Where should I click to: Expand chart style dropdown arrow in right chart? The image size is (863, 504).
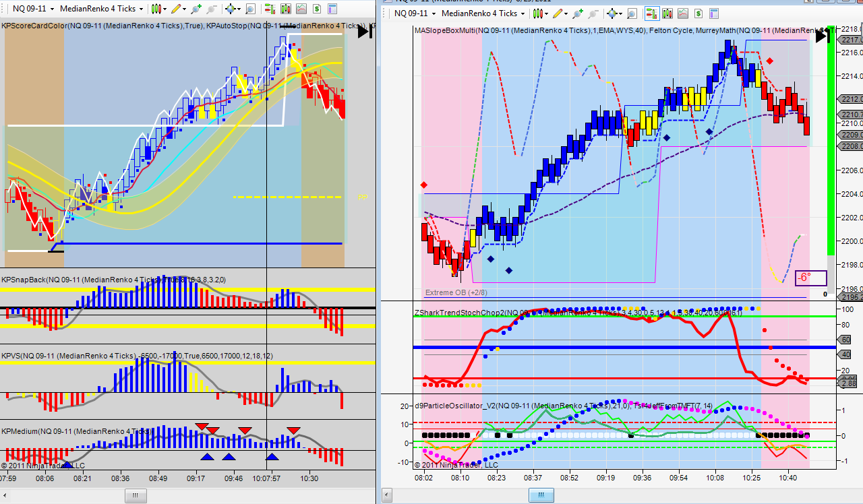[x=547, y=13]
